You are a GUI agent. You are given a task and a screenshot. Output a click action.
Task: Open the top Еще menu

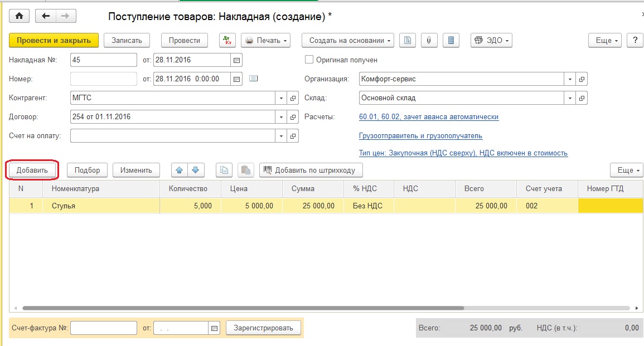click(x=605, y=40)
